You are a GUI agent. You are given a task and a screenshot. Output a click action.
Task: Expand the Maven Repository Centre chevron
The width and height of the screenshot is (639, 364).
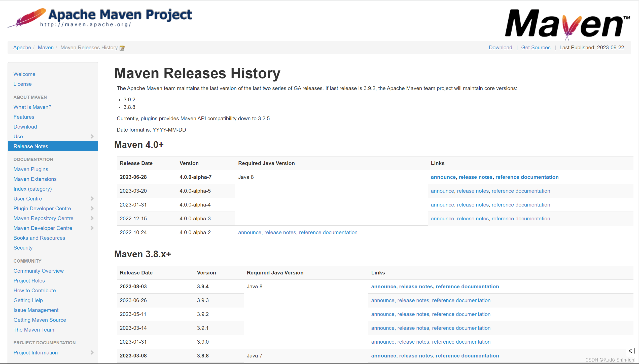[92, 218]
